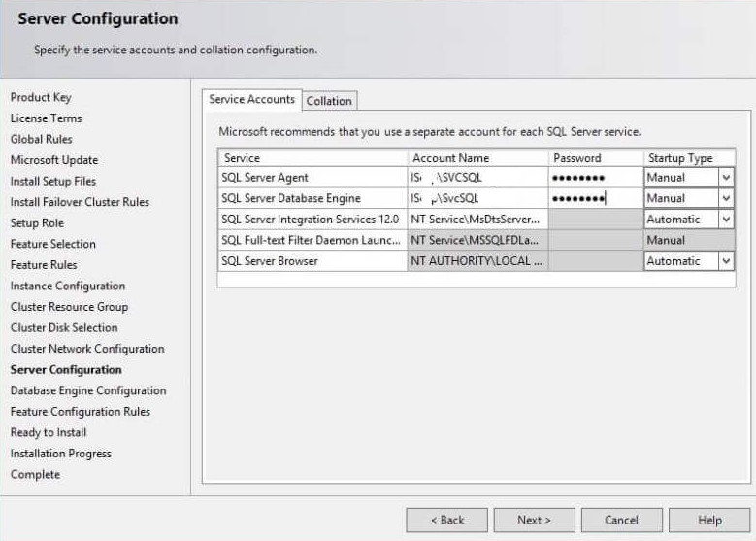The image size is (756, 541).
Task: Select the Feature Selection step
Action: [x=52, y=244]
